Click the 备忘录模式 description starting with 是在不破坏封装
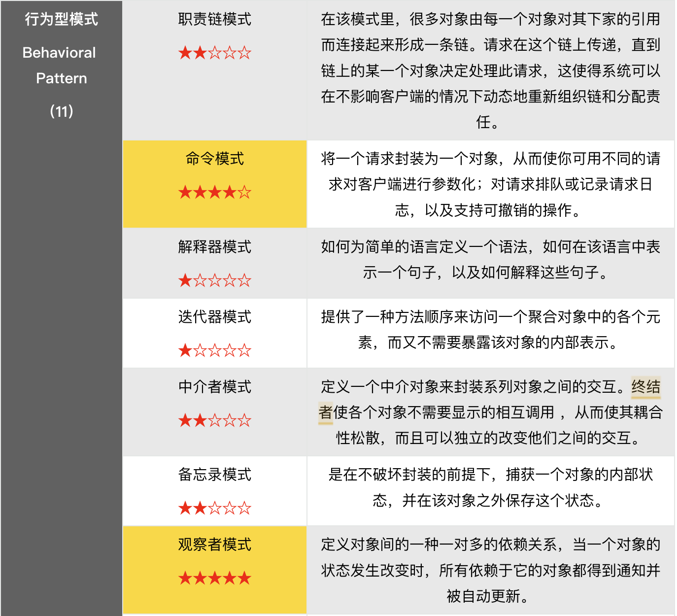 pos(490,487)
